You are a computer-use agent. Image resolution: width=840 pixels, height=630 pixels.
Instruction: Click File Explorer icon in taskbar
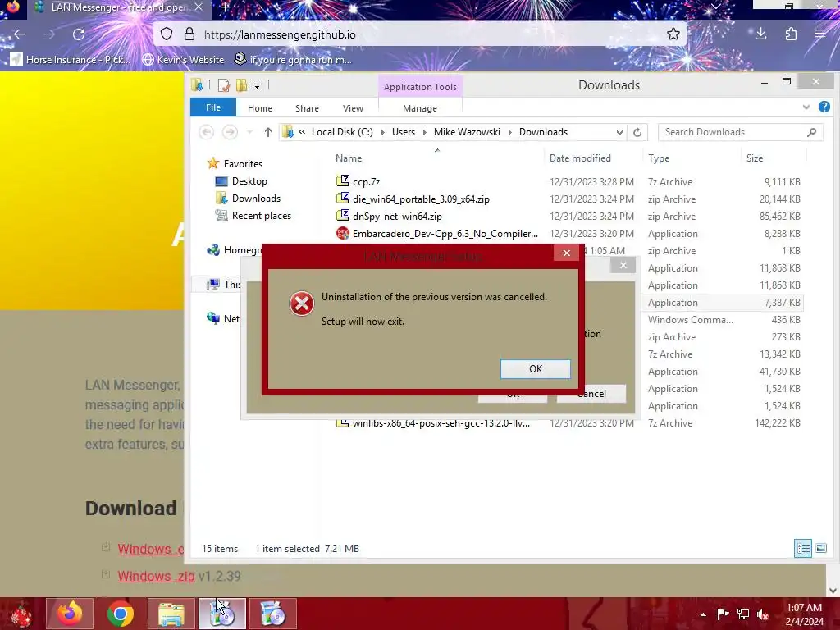pyautogui.click(x=171, y=614)
